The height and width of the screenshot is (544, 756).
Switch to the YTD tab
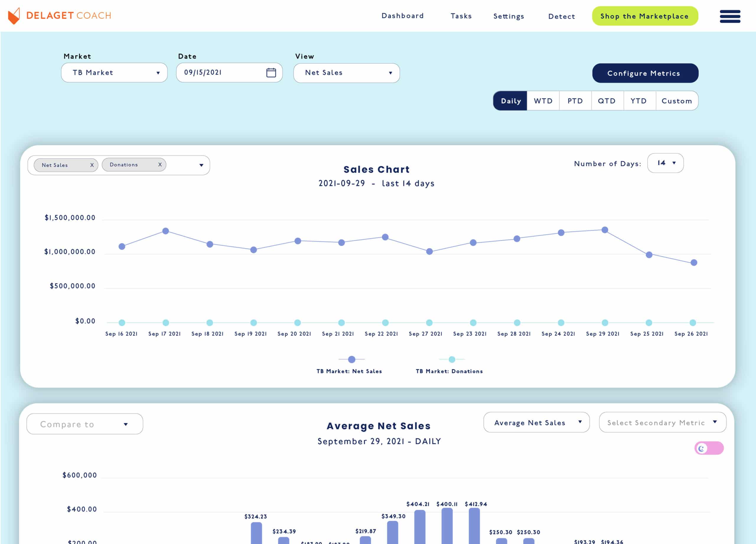coord(639,101)
